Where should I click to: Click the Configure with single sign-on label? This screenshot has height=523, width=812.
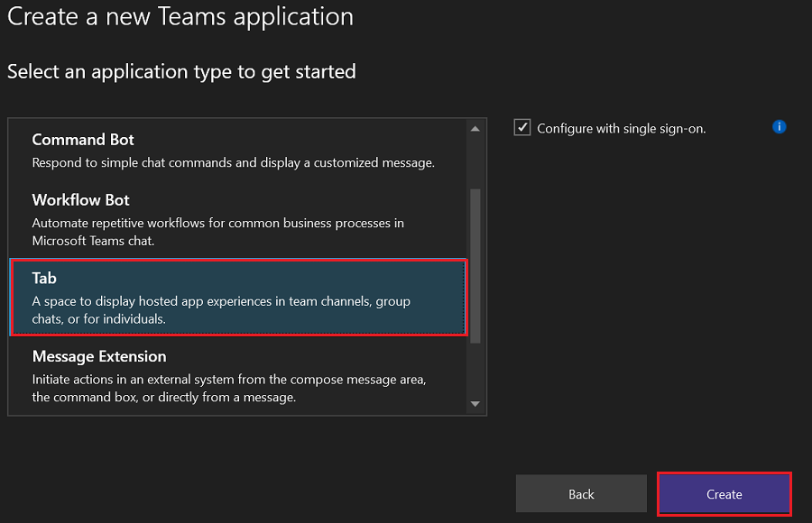pyautogui.click(x=621, y=128)
